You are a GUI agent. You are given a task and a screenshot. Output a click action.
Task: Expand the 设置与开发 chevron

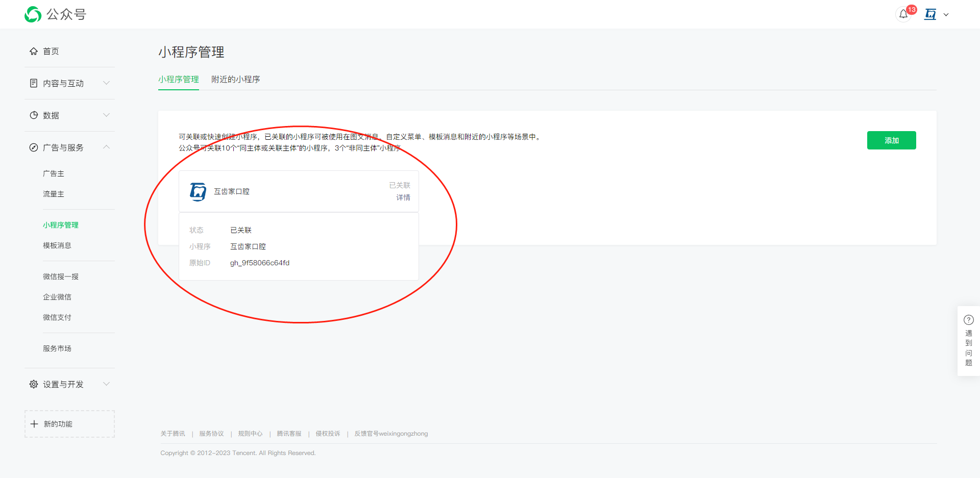coord(106,384)
